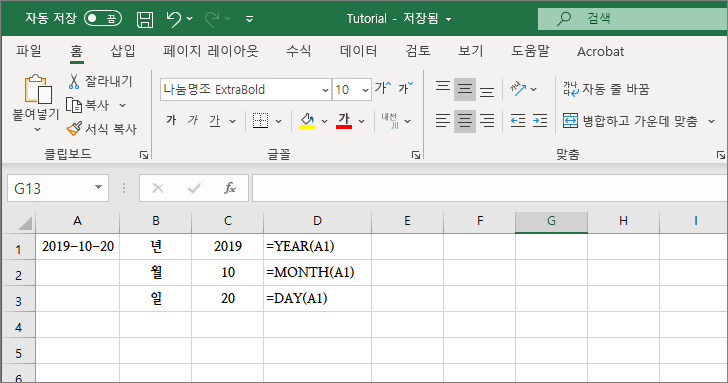Screen dimensions: 728x383
Task: Toggle bold 가 formatting
Action: (x=171, y=121)
